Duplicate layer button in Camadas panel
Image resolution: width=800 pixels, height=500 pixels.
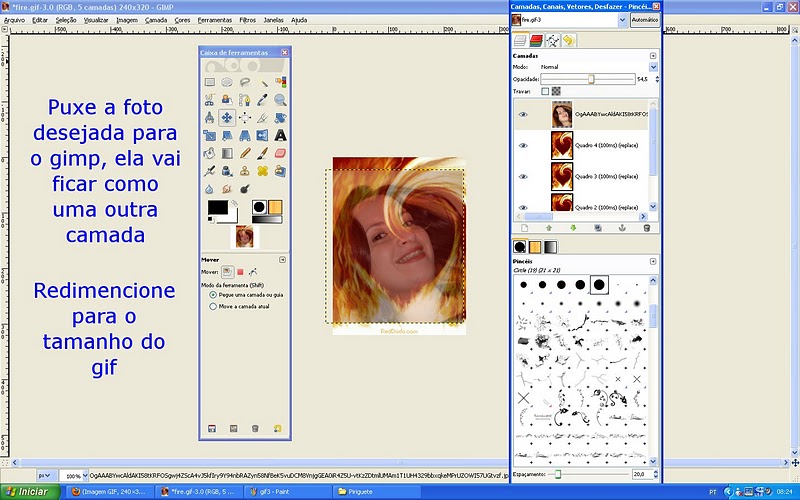coord(598,228)
